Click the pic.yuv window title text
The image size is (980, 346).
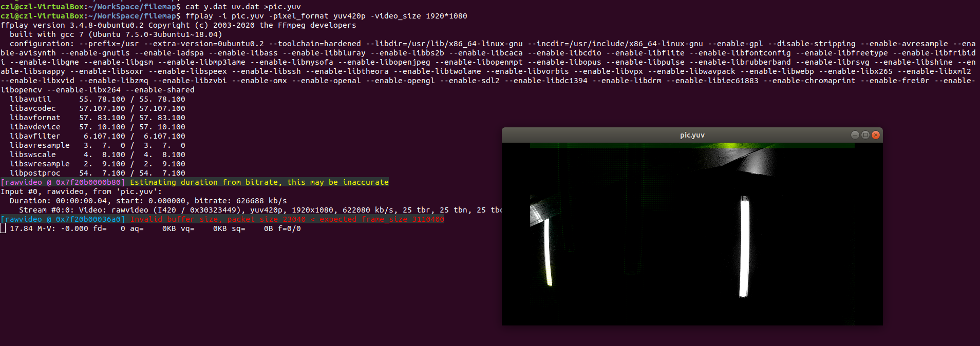pos(692,135)
